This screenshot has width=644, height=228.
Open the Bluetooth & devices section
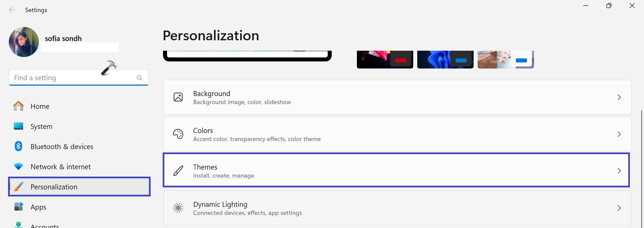[62, 147]
